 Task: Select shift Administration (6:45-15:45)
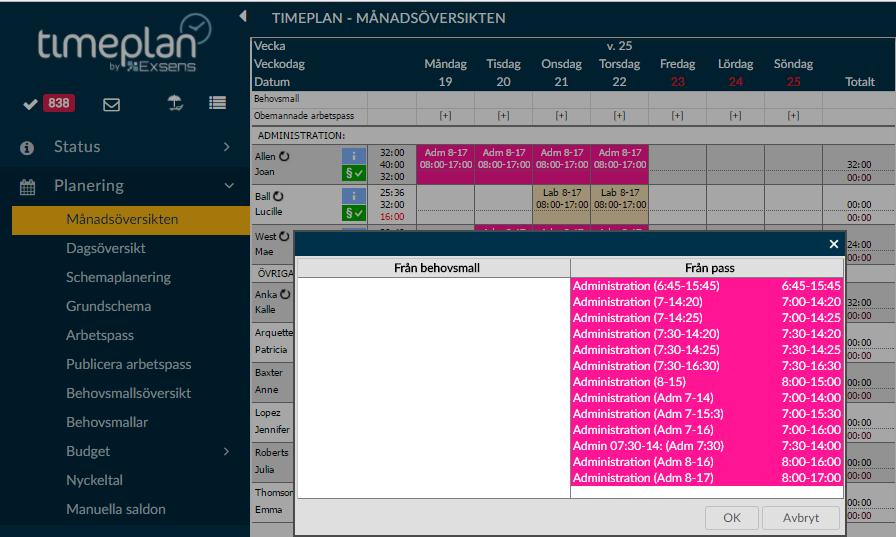coord(707,286)
